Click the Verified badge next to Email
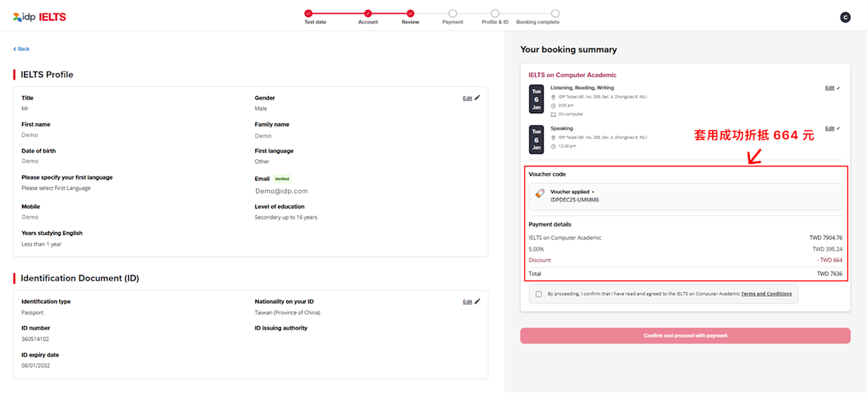 (x=282, y=179)
